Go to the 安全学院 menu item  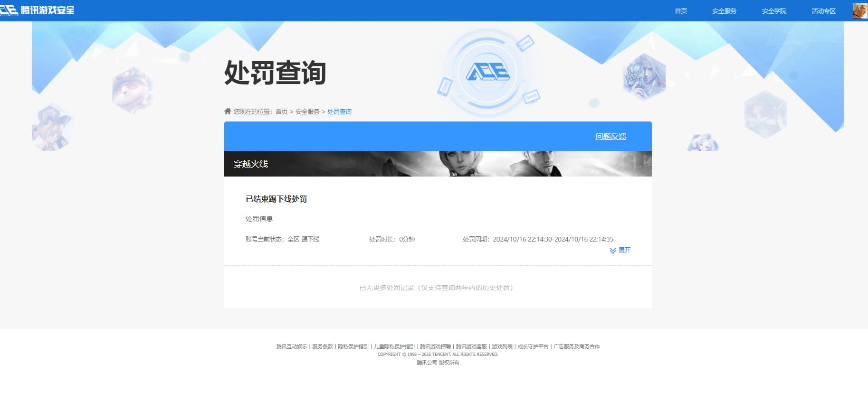[774, 11]
